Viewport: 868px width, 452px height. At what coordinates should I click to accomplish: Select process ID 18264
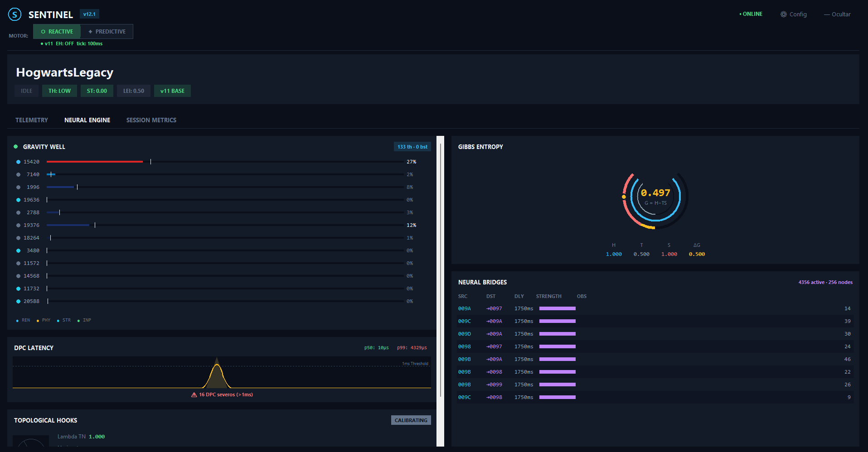[32, 238]
